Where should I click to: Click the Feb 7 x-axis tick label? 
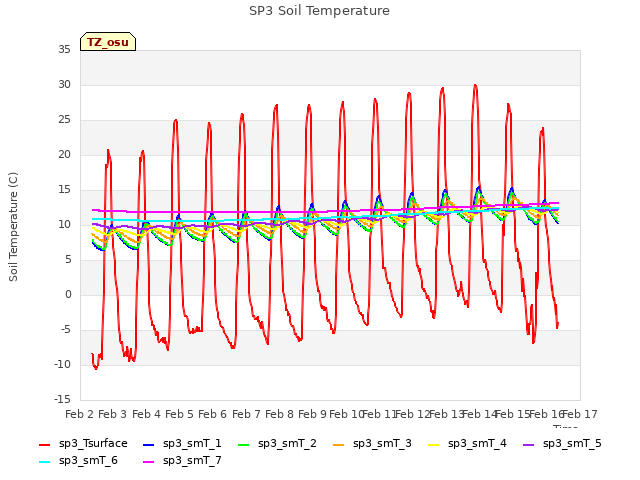[246, 414]
